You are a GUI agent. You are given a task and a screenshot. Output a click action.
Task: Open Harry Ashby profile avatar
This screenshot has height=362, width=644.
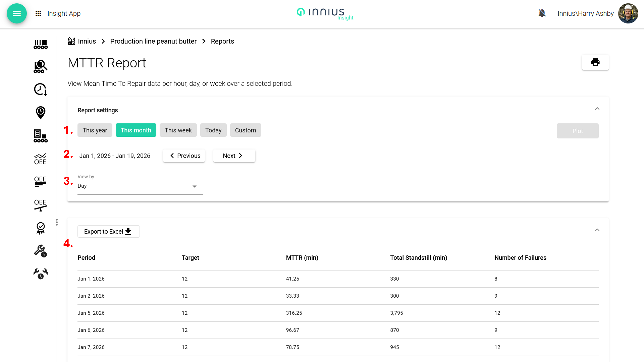click(x=628, y=13)
